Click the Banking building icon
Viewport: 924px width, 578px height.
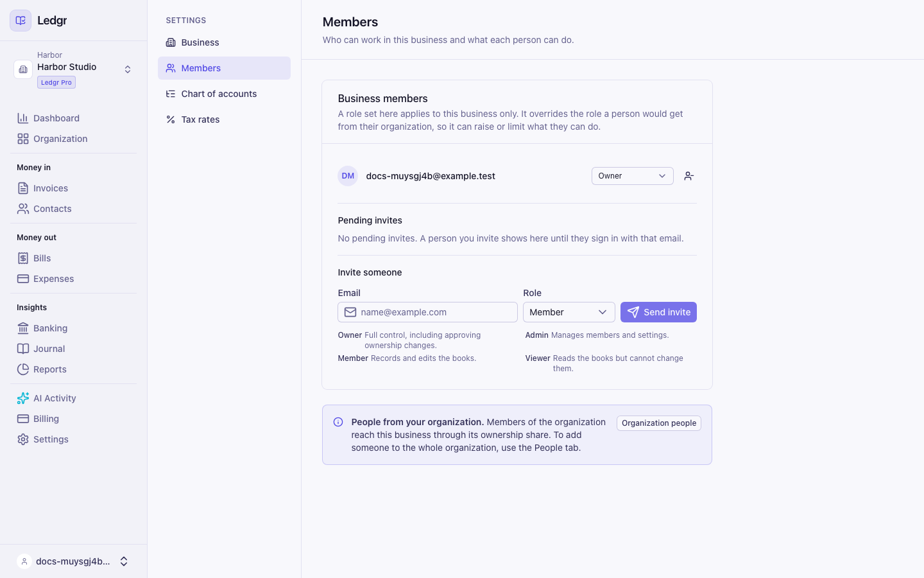pos(23,328)
